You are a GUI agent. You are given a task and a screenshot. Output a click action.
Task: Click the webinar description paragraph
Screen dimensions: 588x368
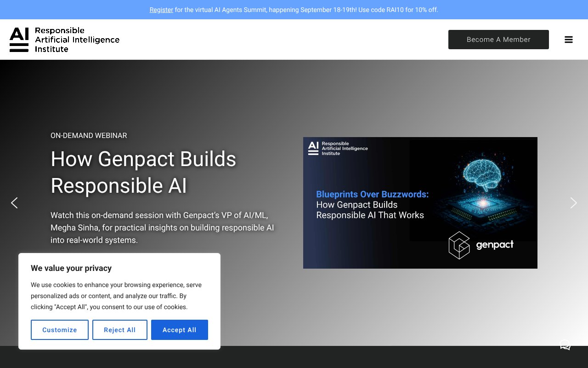162,227
